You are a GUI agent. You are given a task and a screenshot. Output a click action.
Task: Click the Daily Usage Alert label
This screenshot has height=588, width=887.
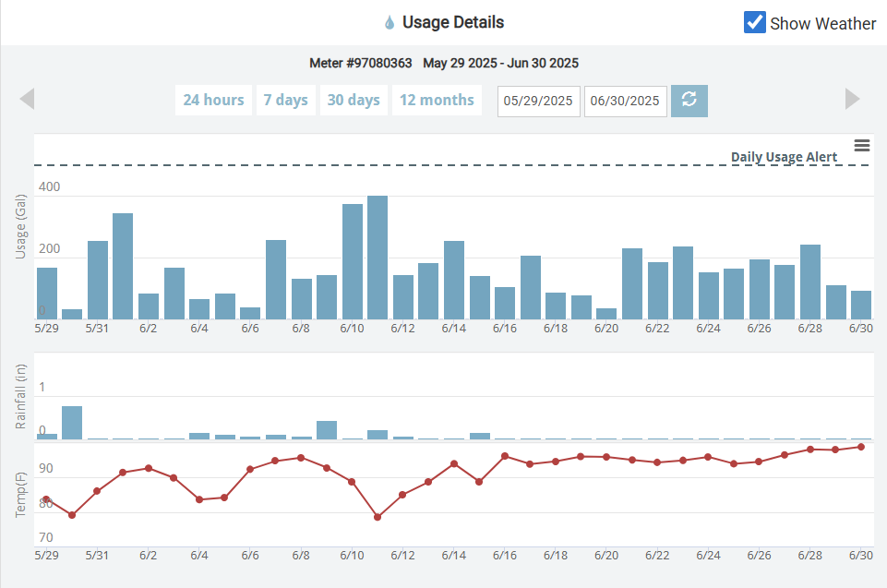tap(784, 157)
